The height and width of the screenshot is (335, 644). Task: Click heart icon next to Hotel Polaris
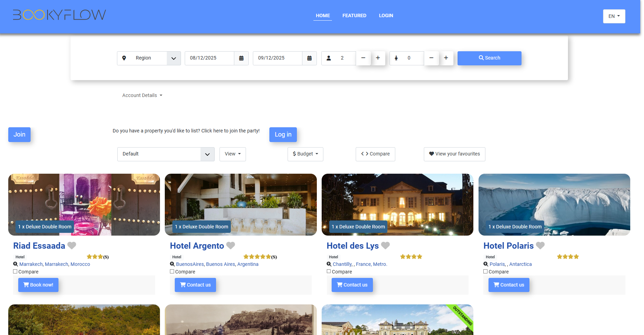coord(540,246)
